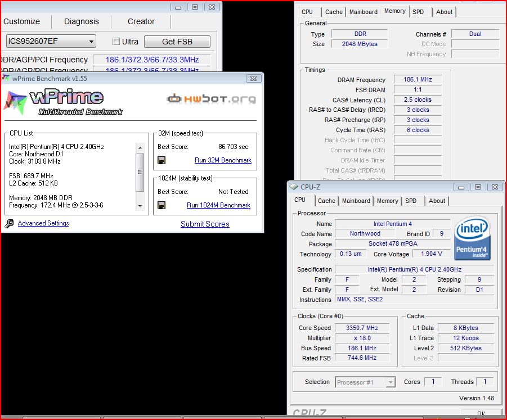Click the Channels # Dual value
507x420 pixels.
pyautogui.click(x=475, y=34)
